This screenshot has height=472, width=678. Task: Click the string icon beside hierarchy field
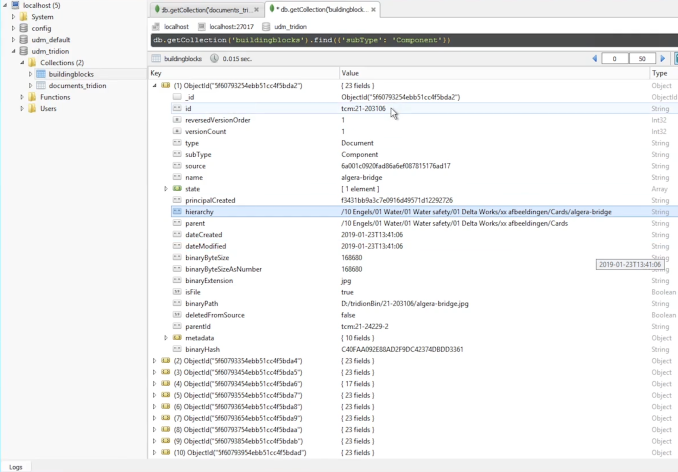177,211
